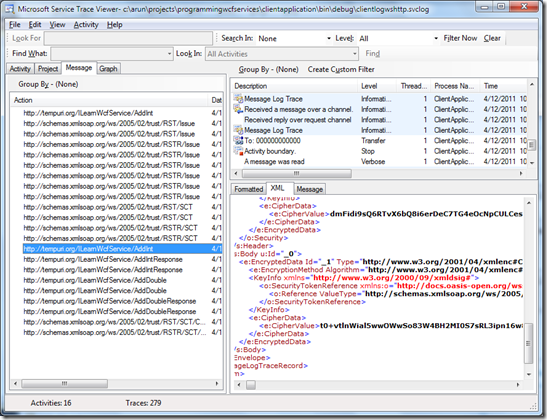Open the View menu
Screen dimensions: 547x420
pos(57,25)
